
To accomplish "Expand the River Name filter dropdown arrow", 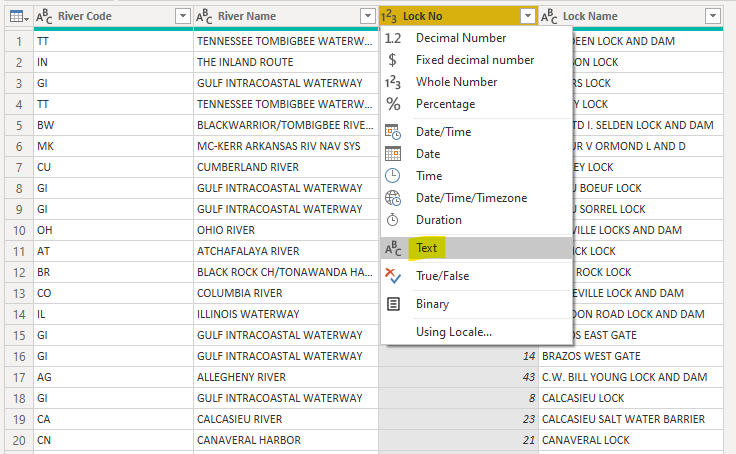I will pos(368,16).
